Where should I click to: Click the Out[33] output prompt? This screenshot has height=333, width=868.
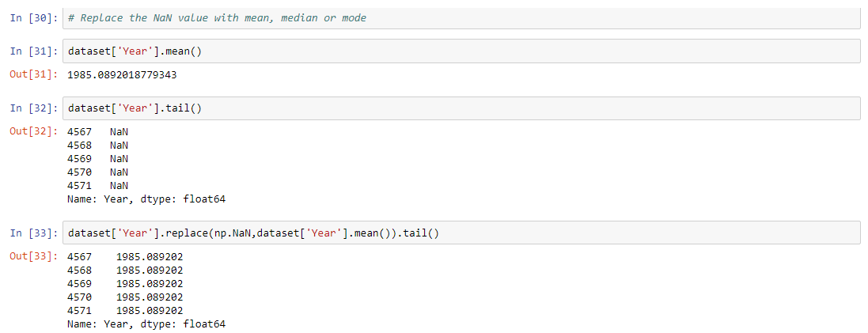pos(34,256)
